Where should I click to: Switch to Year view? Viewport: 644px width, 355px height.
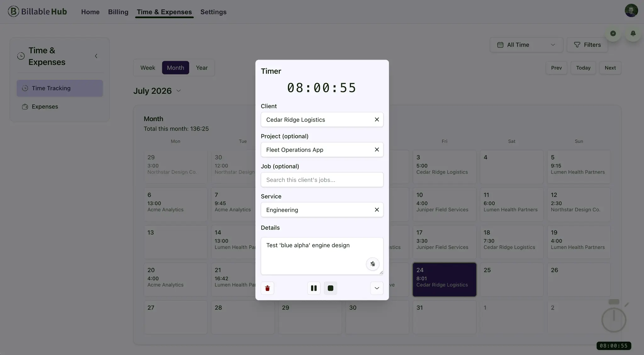click(x=202, y=68)
